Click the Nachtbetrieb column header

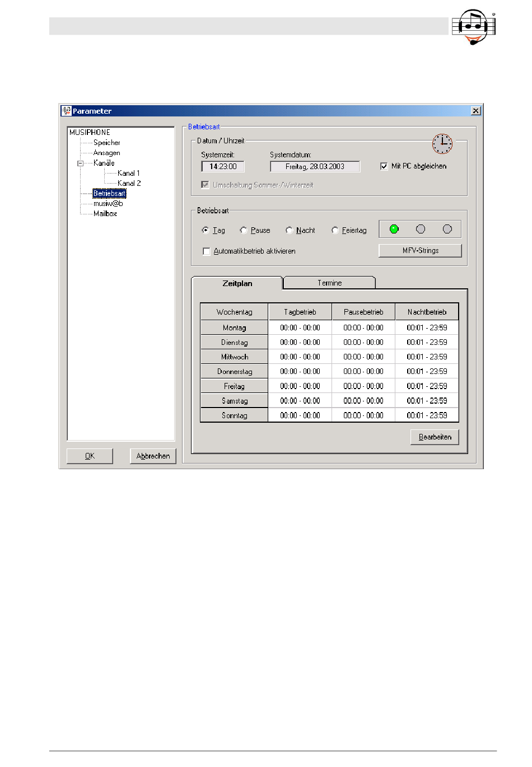(427, 312)
